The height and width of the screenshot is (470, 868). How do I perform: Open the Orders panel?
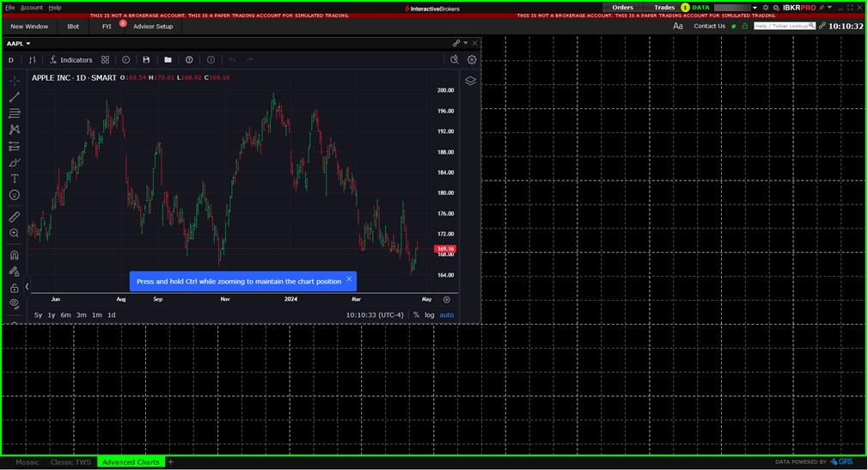coord(623,8)
